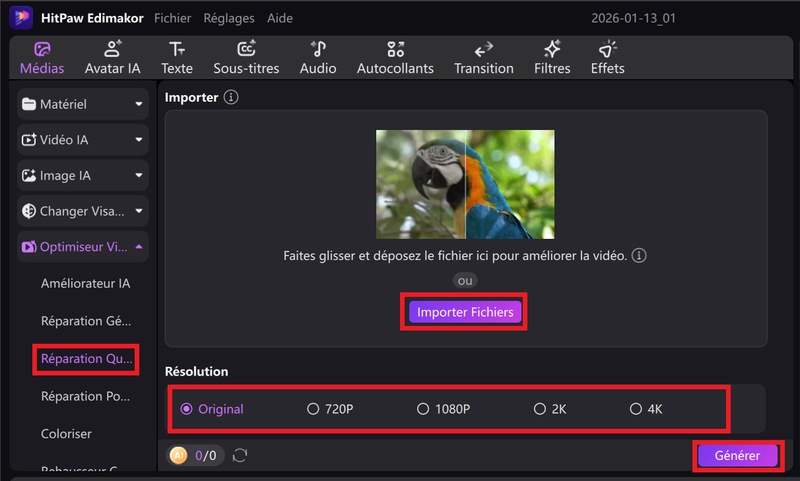The height and width of the screenshot is (481, 800).
Task: Select the 720P resolution option
Action: pyautogui.click(x=330, y=409)
